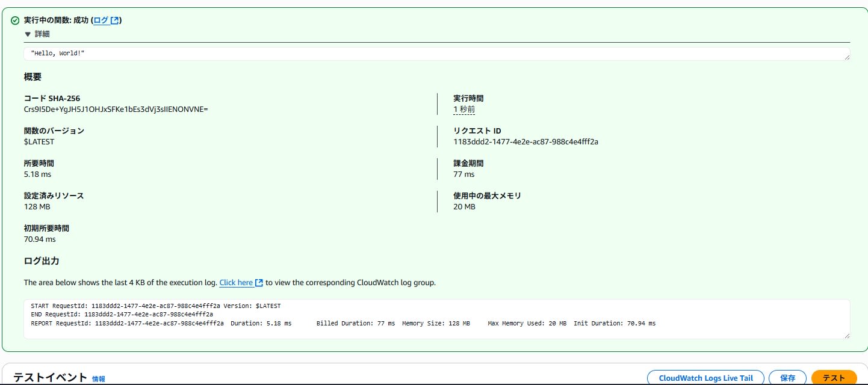Click the "Hello, World!" result text box

[x=436, y=54]
